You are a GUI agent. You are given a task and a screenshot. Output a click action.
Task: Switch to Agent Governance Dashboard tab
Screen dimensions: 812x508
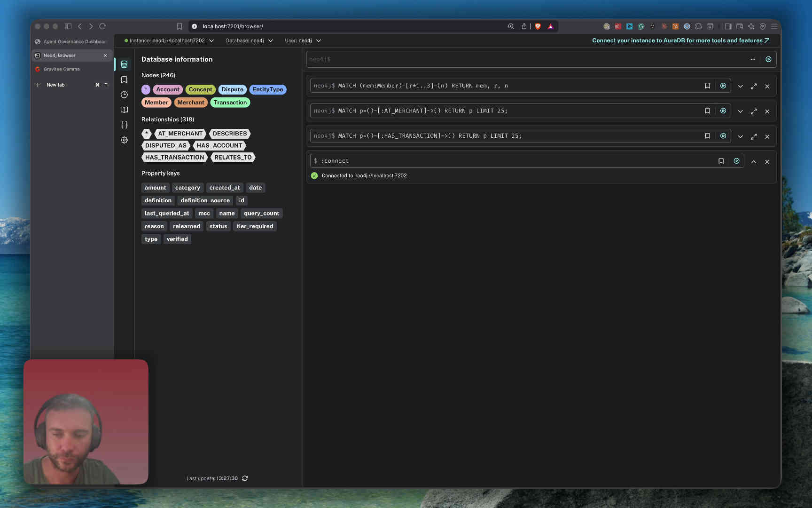pyautogui.click(x=72, y=41)
